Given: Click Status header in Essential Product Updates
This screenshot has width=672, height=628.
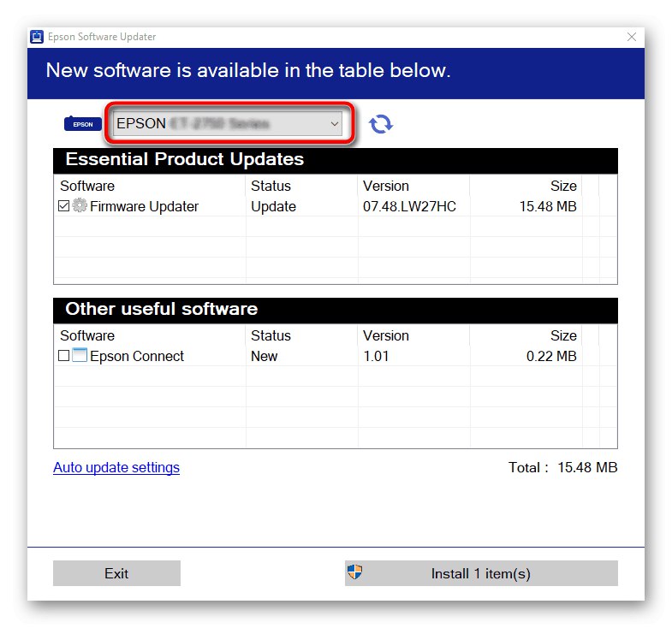Looking at the screenshot, I should tap(271, 186).
